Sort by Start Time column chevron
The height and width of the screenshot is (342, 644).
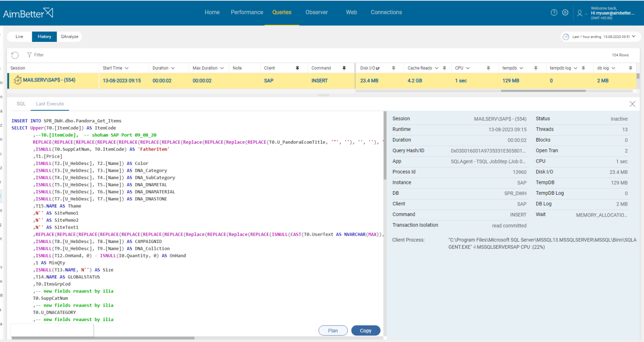tap(127, 68)
